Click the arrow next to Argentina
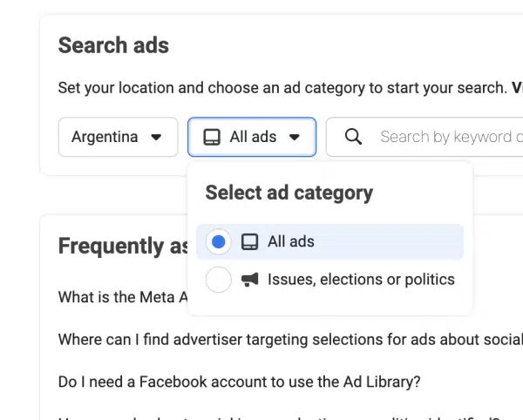This screenshot has height=420, width=523. pos(156,137)
